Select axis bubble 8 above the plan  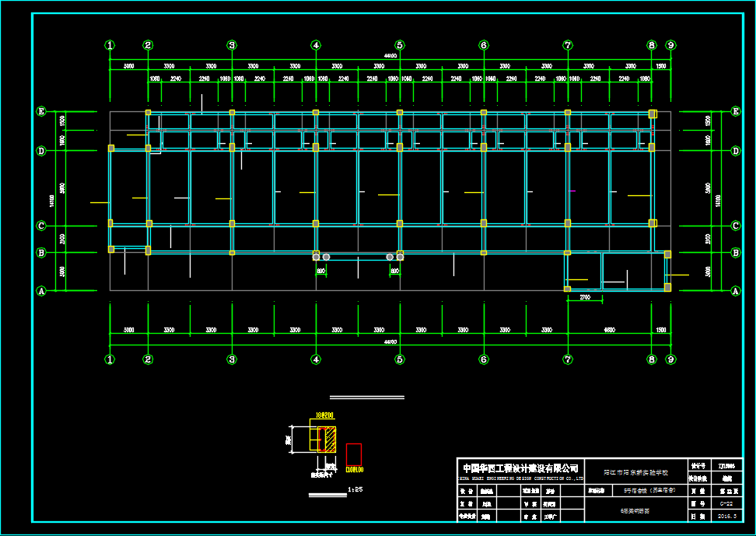pos(652,45)
